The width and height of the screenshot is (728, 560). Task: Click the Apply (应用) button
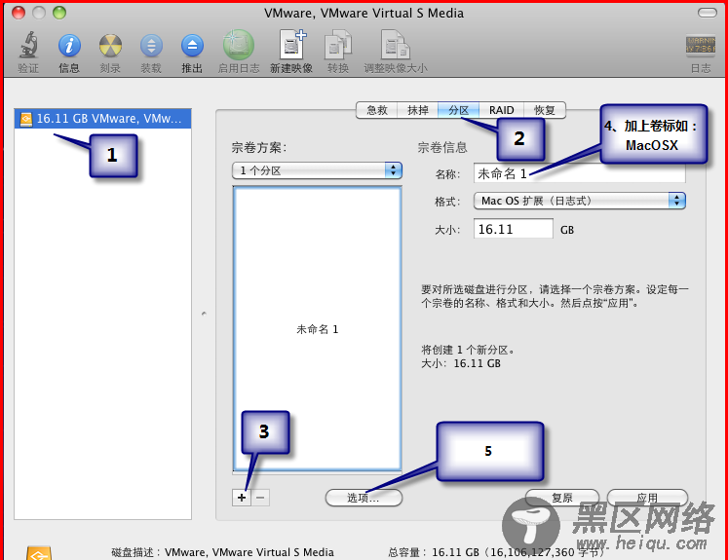(647, 498)
